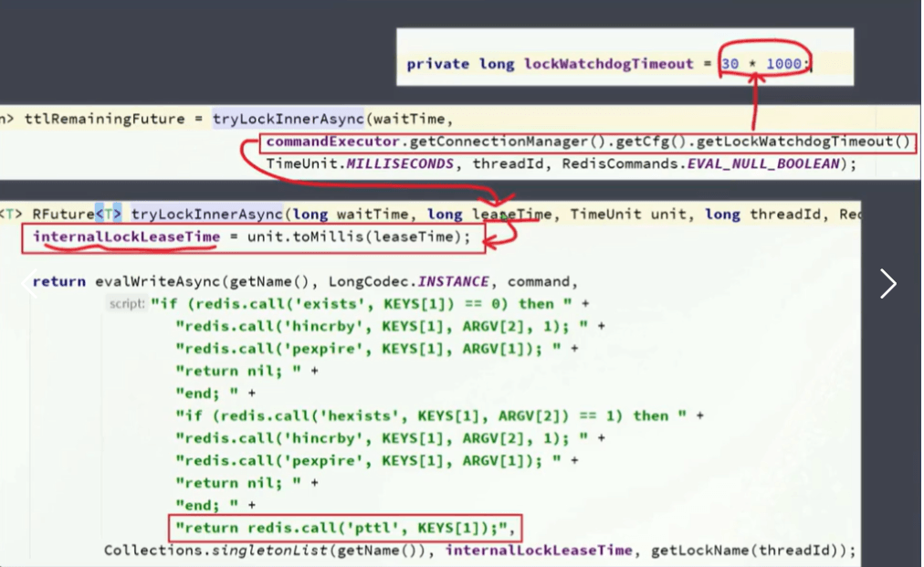Click the underlined internalLockLeaseTime variable

tap(126, 236)
